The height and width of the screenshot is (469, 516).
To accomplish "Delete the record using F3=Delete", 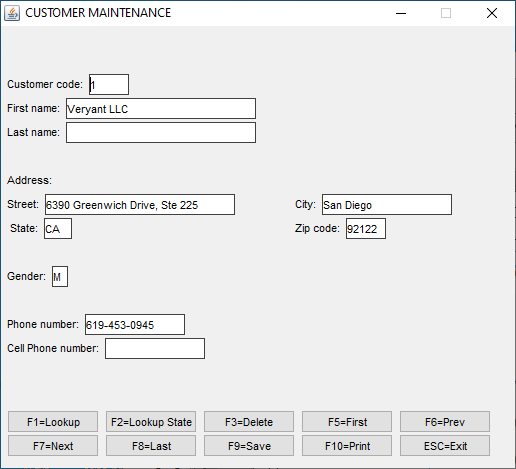I will tap(249, 422).
